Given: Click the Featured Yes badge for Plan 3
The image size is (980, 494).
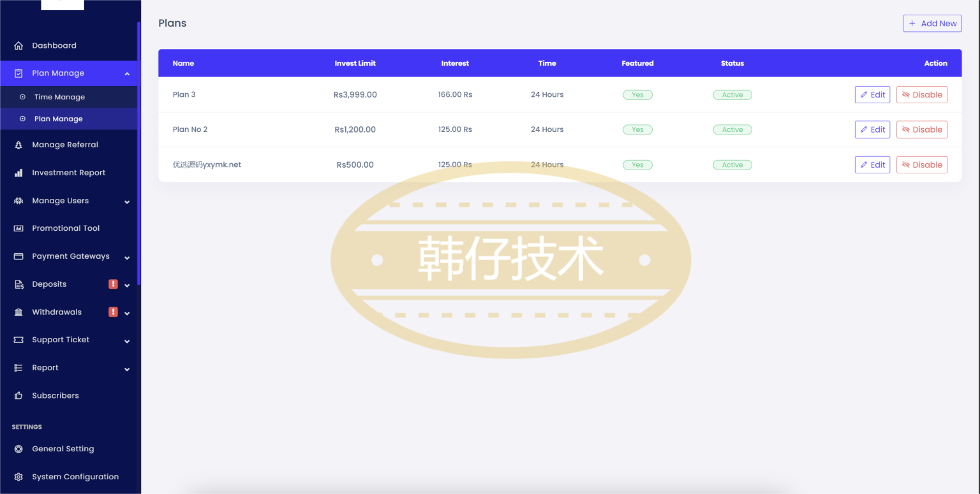Looking at the screenshot, I should pyautogui.click(x=637, y=94).
